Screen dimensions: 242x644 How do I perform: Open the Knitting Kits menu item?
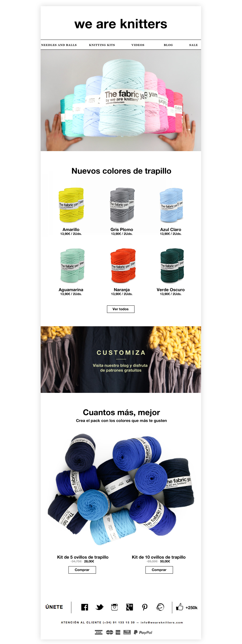tap(102, 45)
